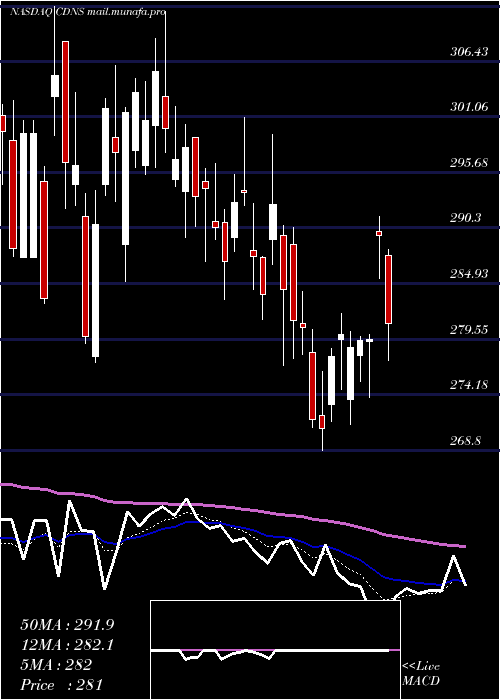This screenshot has width=500, height=700.
Task: Click the 306.43 price axis label
Action: tap(469, 52)
